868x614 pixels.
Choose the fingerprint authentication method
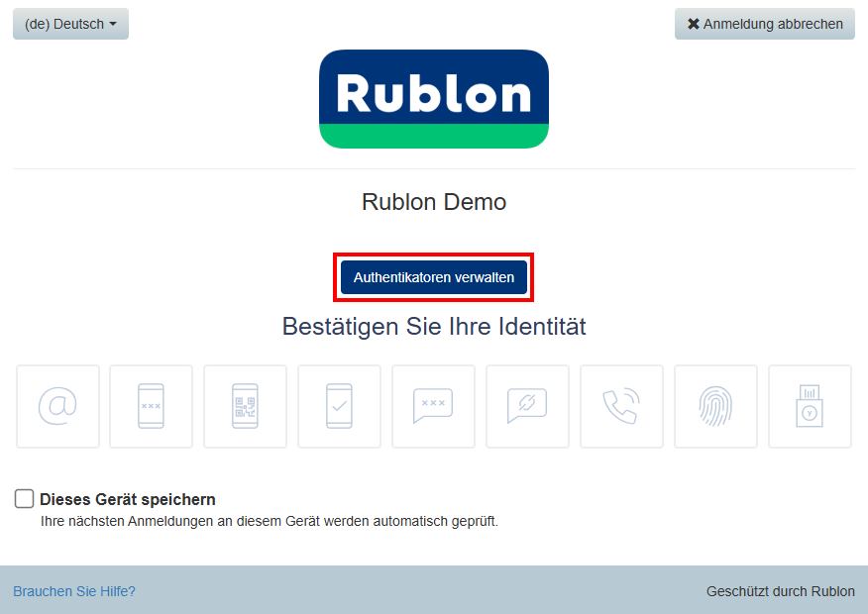click(715, 406)
